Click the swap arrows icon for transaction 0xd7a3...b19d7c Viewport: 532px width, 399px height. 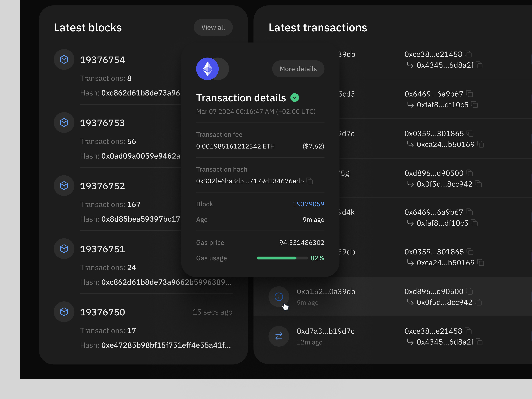(278, 336)
